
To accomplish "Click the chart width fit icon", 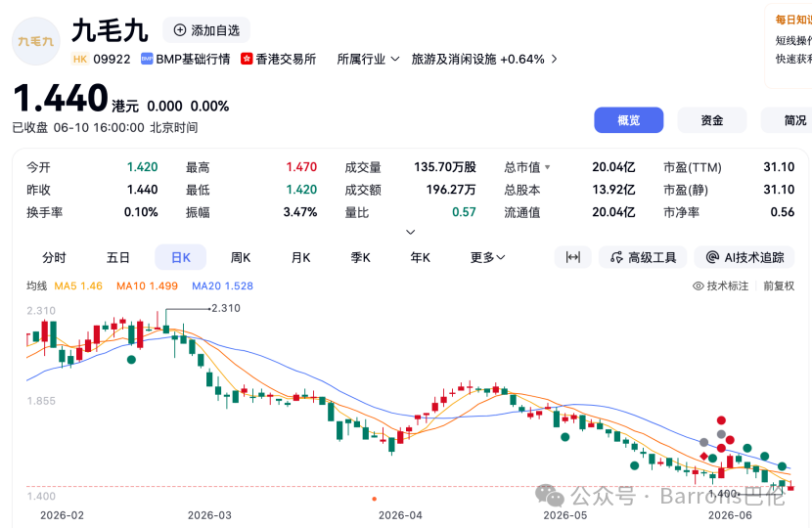I will pyautogui.click(x=572, y=257).
